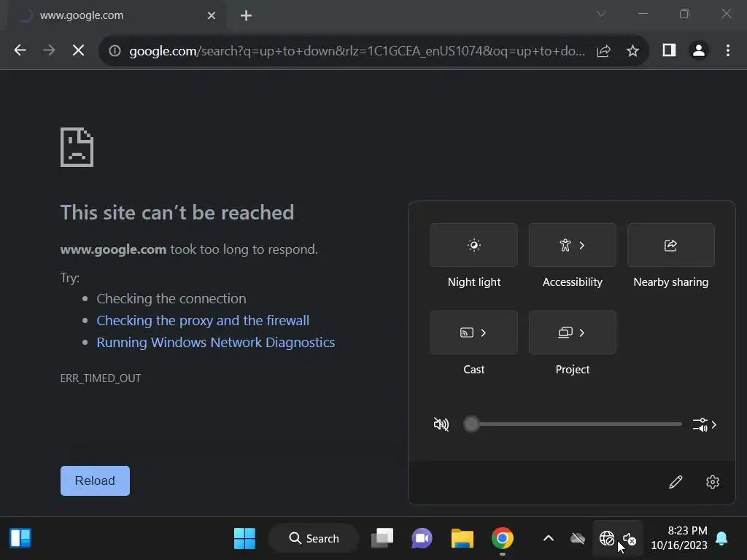Viewport: 747px width, 560px height.
Task: Open notifications bell icon
Action: tap(721, 539)
